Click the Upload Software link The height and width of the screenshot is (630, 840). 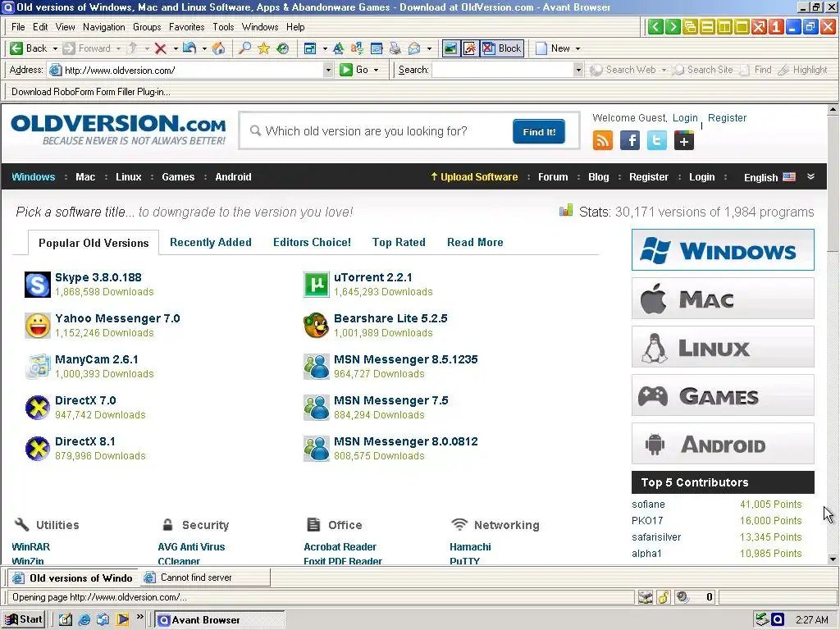(x=474, y=177)
